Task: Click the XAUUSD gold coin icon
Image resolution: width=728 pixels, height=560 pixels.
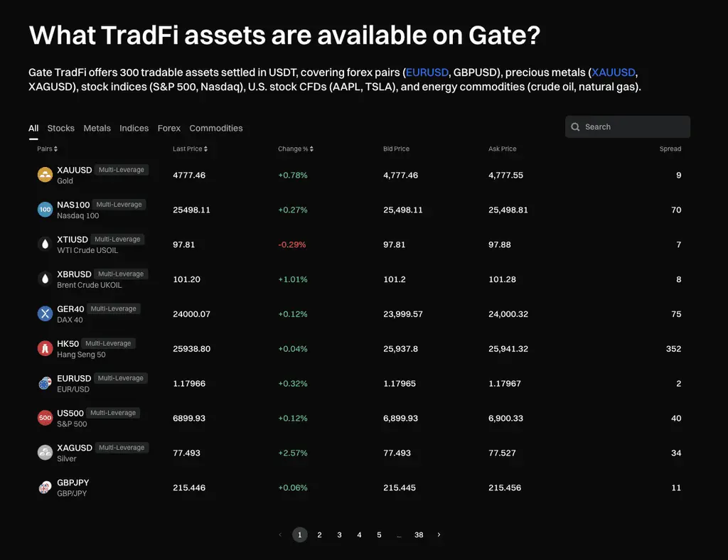Action: pyautogui.click(x=45, y=175)
